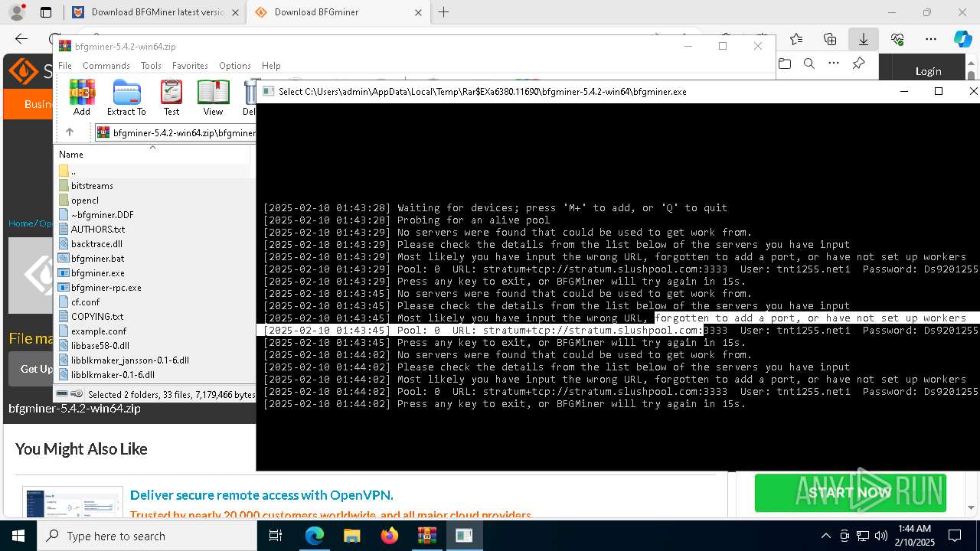The image size is (980, 551).
Task: Close the 'Download BFGminer' browser tab
Action: tap(417, 12)
